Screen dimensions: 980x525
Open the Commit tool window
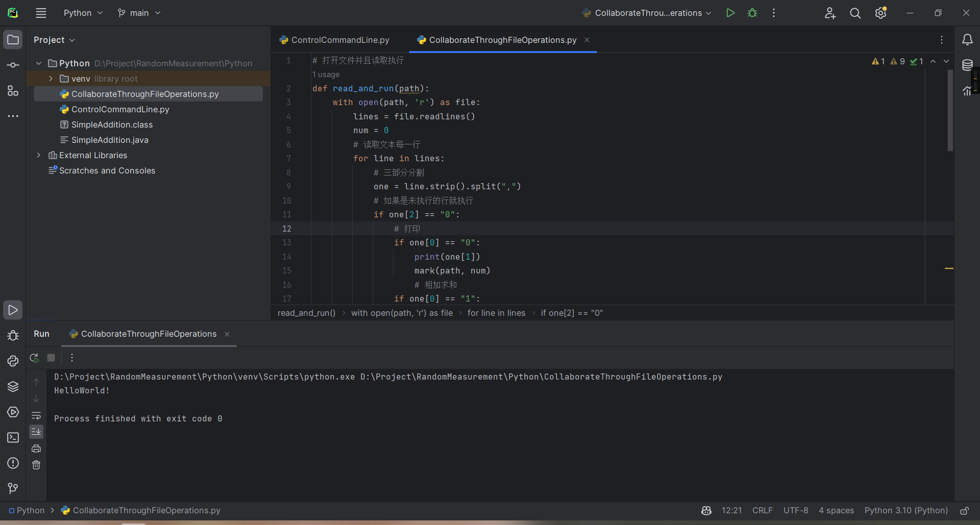(x=13, y=65)
